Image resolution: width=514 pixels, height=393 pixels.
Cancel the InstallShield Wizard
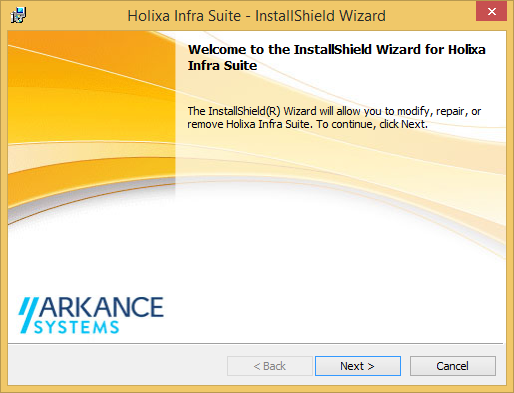click(453, 366)
